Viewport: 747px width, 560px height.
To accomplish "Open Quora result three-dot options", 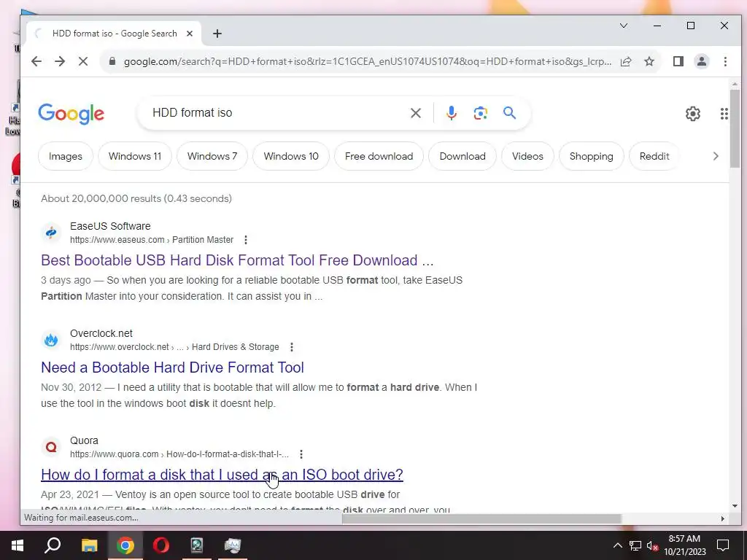I will tap(301, 454).
